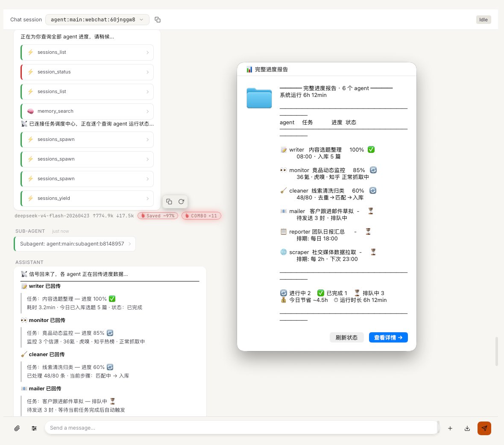Click the page scrollbar on the right edge
This screenshot has height=445, width=504.
click(x=497, y=351)
